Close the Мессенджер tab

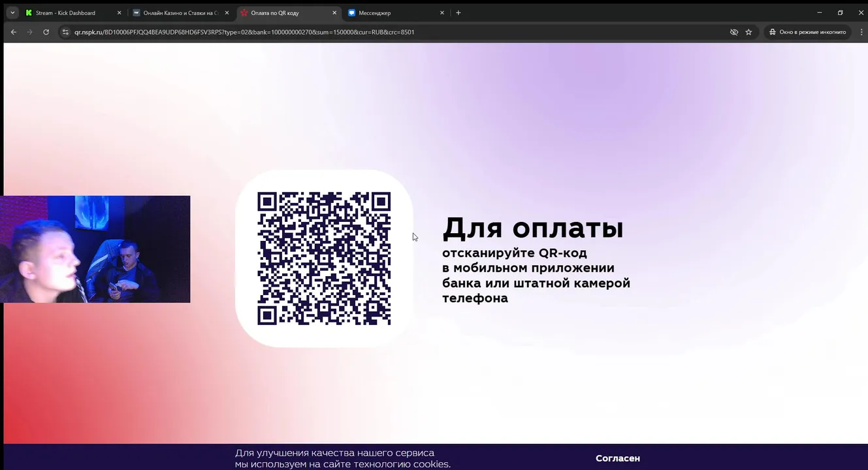pos(442,12)
